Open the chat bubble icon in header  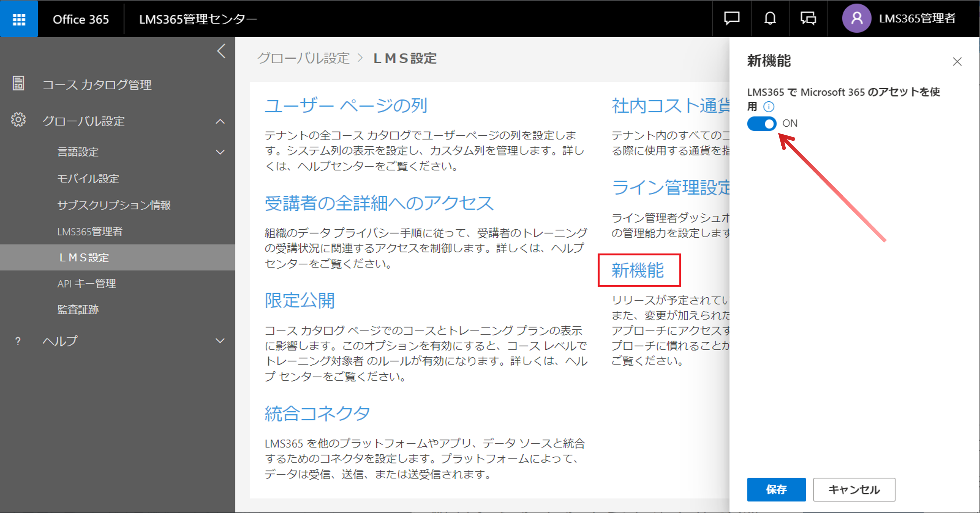click(732, 18)
